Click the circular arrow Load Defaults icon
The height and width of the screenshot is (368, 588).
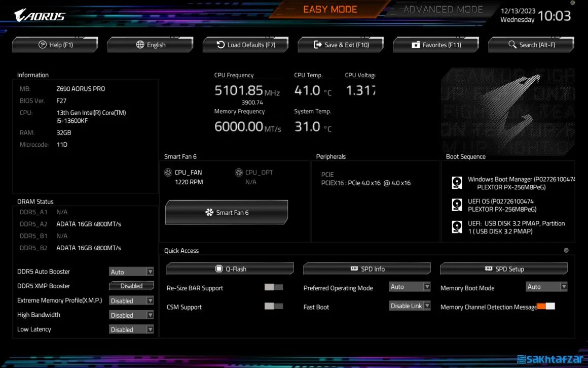220,45
